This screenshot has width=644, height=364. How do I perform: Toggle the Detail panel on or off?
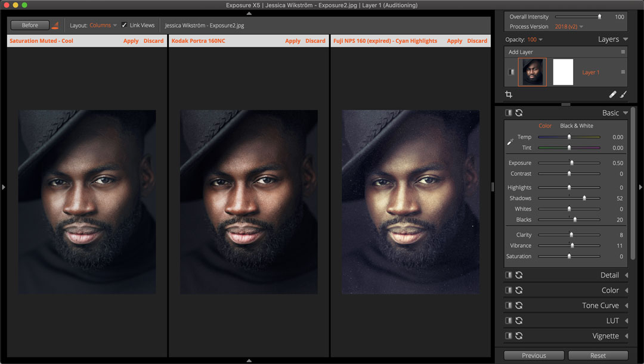(509, 275)
